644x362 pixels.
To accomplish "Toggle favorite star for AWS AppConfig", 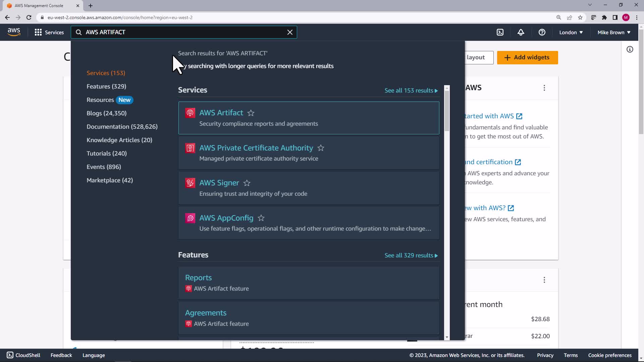I will (261, 218).
